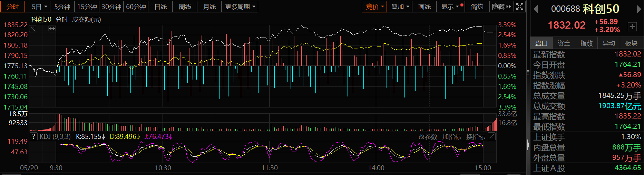Click the 14:00 time axis label
This screenshot has height=175, width=644.
point(376,168)
